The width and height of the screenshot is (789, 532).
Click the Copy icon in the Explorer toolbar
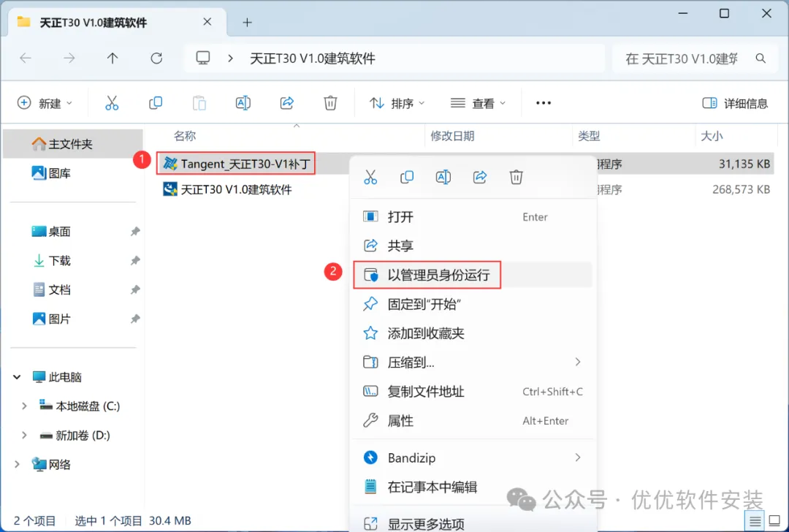156,103
